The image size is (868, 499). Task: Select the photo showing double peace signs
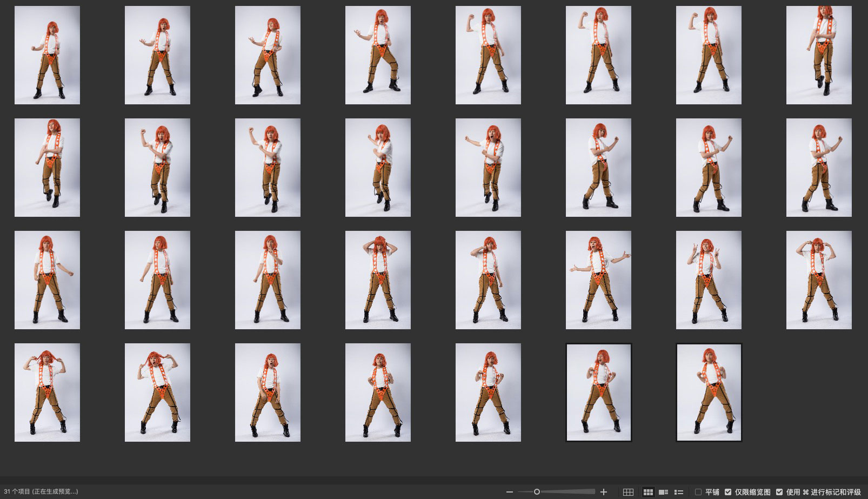(709, 280)
